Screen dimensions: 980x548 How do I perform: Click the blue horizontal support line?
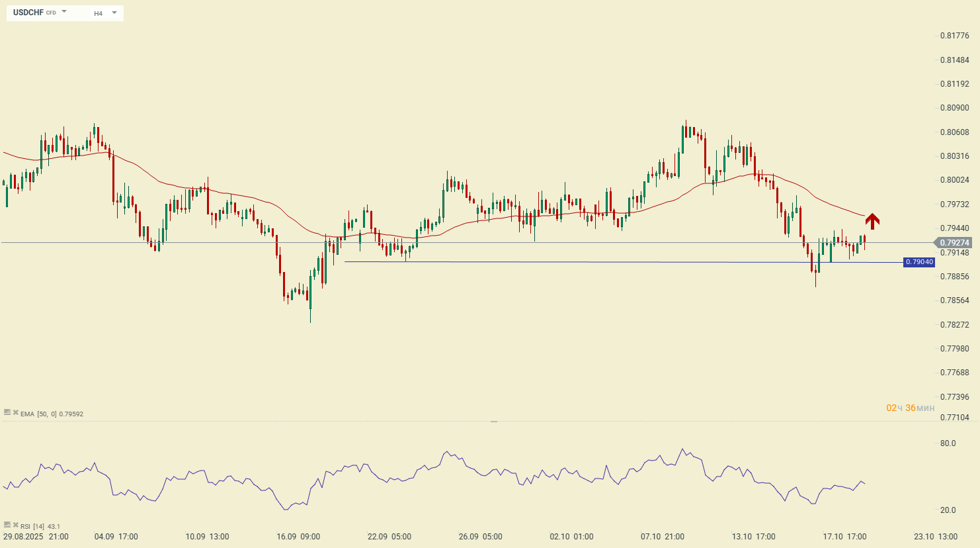click(595, 262)
